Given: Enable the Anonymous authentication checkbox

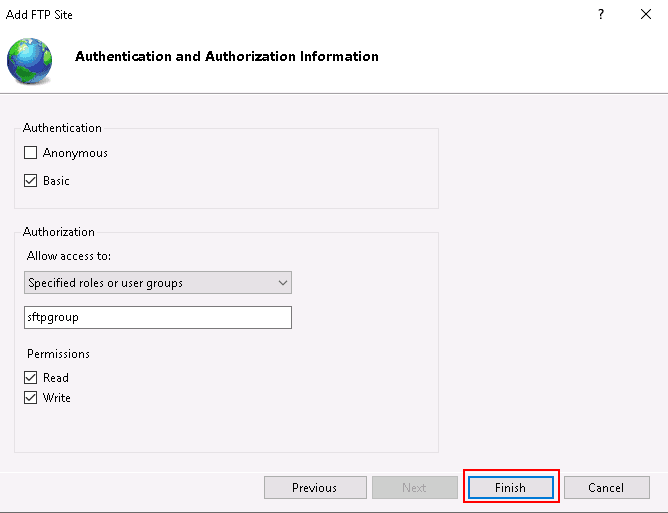Looking at the screenshot, I should (x=30, y=153).
